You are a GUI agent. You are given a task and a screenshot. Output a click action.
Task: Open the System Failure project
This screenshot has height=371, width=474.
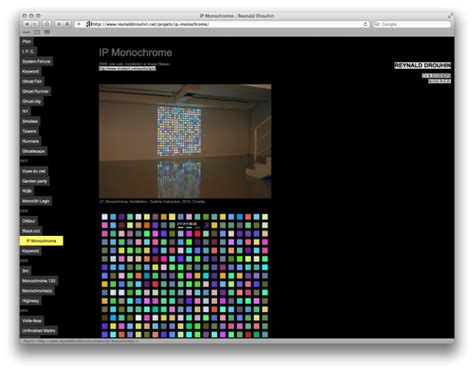pyautogui.click(x=36, y=61)
